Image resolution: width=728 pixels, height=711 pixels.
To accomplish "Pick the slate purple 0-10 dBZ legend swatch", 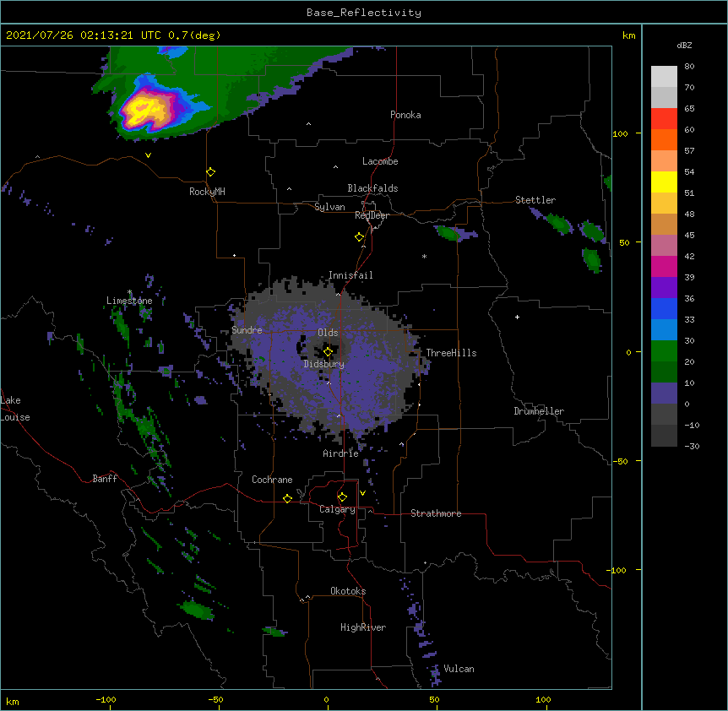I will pyautogui.click(x=664, y=393).
